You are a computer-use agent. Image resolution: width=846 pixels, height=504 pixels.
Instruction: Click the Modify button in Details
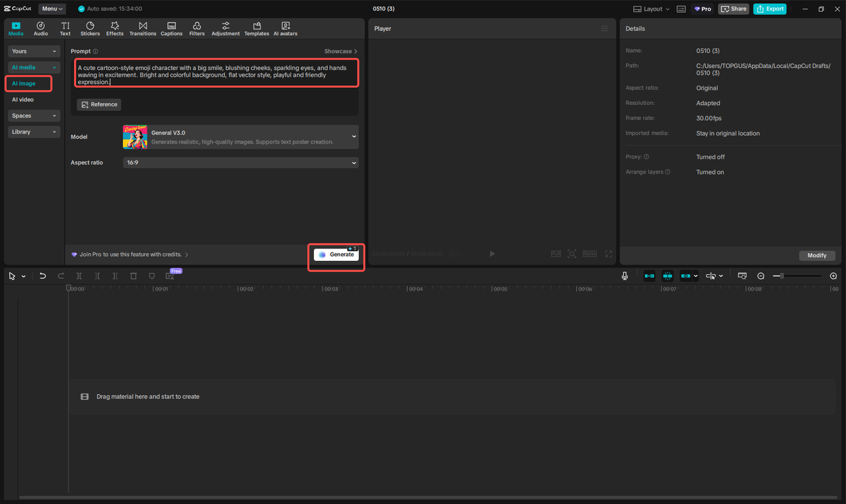817,256
